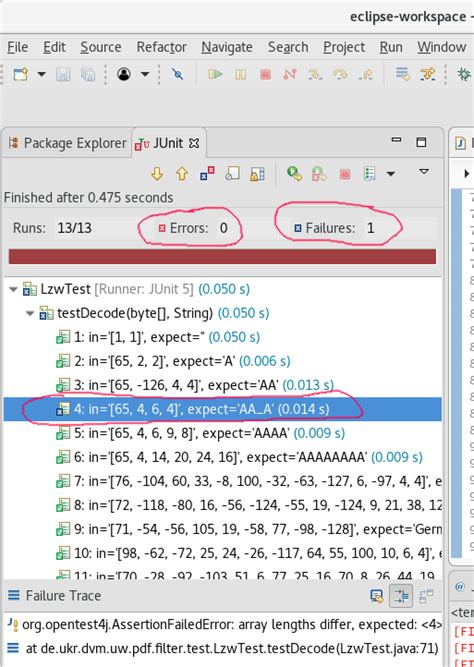This screenshot has width=474, height=667.
Task: Open the Refactor menu
Action: [x=162, y=47]
